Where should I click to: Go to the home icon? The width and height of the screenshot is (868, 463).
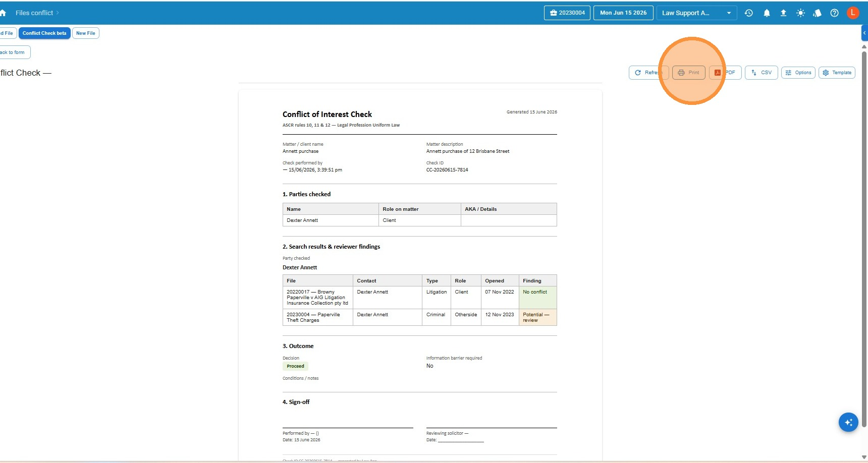pos(3,13)
